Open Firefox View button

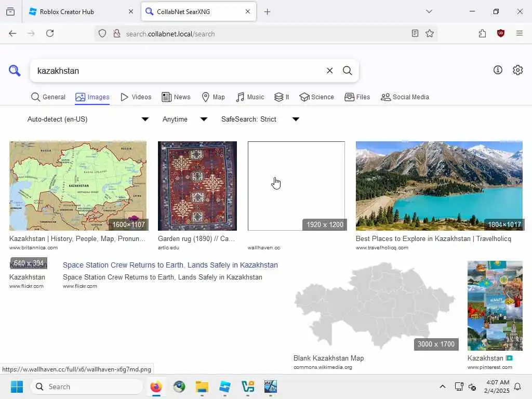click(x=10, y=11)
